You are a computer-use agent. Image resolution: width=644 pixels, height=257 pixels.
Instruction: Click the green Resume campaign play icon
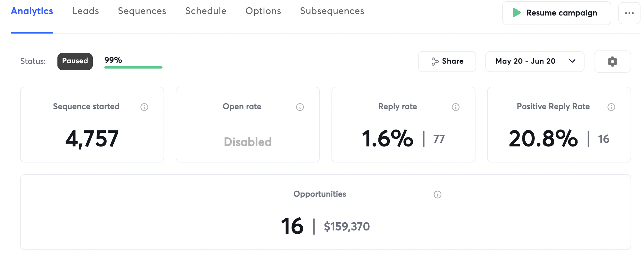517,13
